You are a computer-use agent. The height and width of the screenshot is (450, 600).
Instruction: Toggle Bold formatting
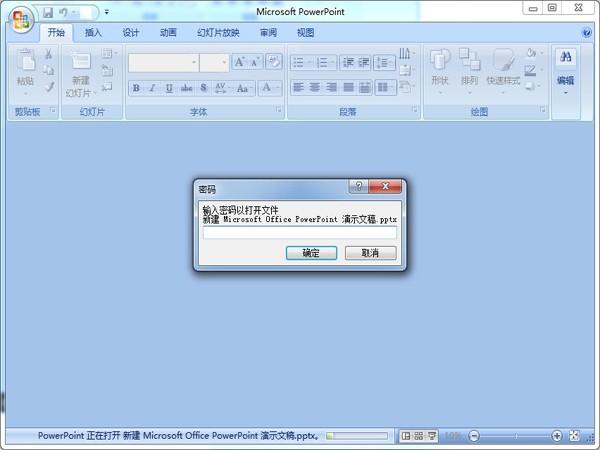pos(136,88)
